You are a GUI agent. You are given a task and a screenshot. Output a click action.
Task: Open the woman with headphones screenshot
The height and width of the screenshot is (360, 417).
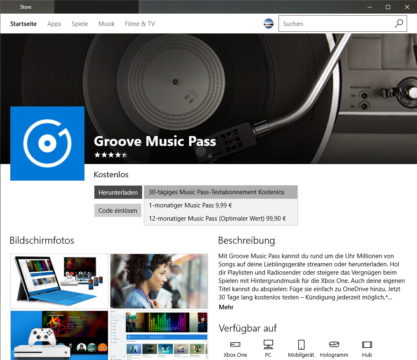(159, 281)
